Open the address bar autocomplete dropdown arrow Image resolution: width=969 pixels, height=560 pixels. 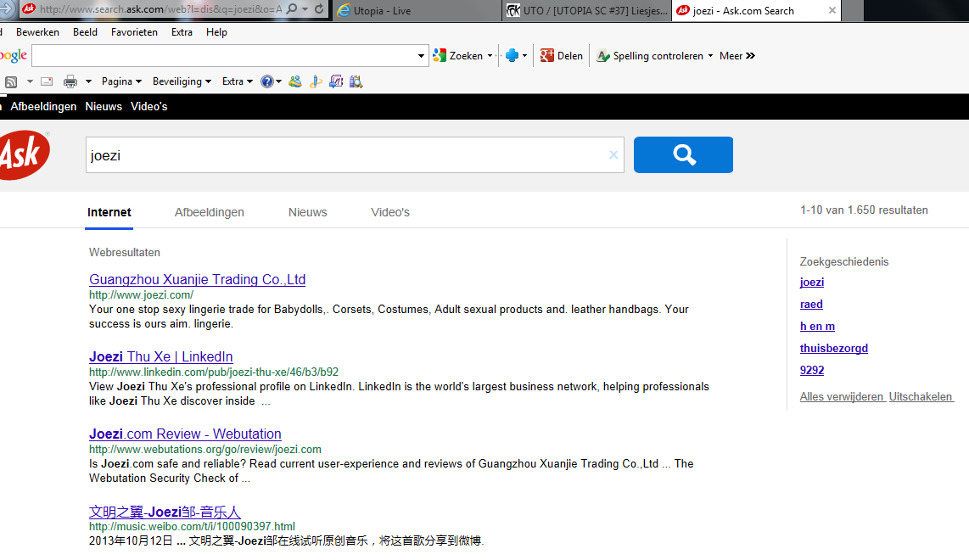click(x=305, y=9)
